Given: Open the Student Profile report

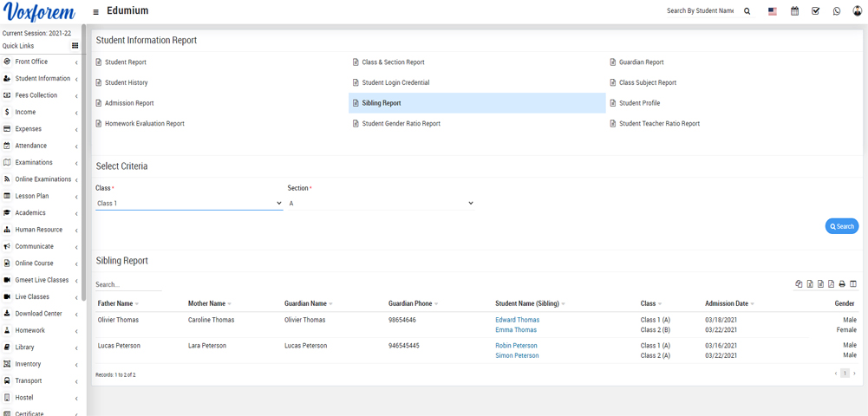Looking at the screenshot, I should click(x=639, y=103).
